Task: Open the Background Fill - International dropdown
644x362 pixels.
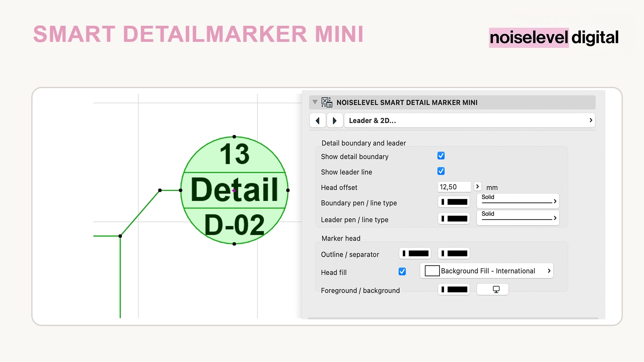Action: (487, 271)
